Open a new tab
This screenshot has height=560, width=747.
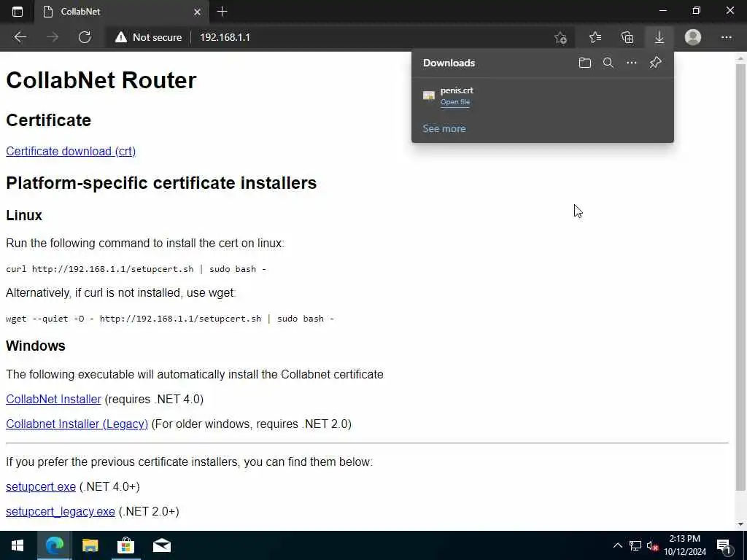pos(222,12)
